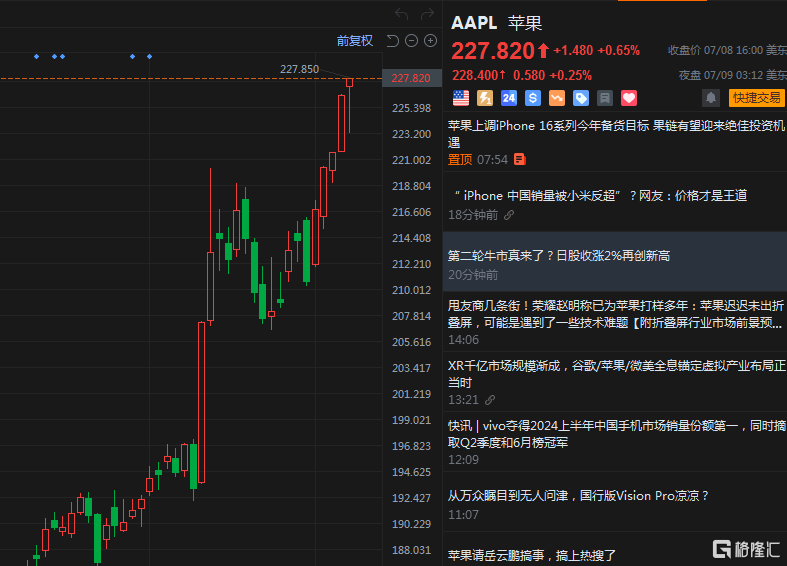Viewport: 787px width, 566px height.
Task: Click the 14:06 news timestamp
Action: (463, 340)
